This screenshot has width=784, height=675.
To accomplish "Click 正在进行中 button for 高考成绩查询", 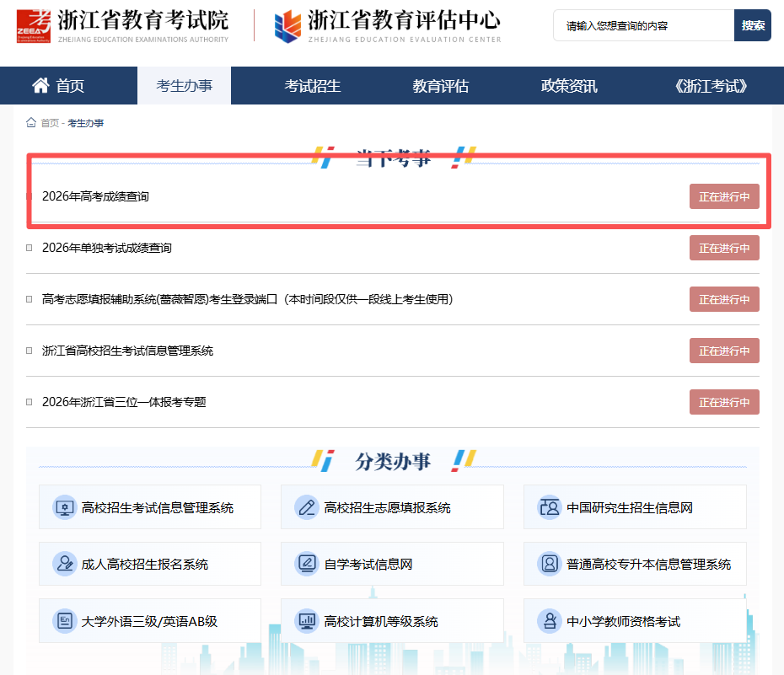I will tap(724, 196).
